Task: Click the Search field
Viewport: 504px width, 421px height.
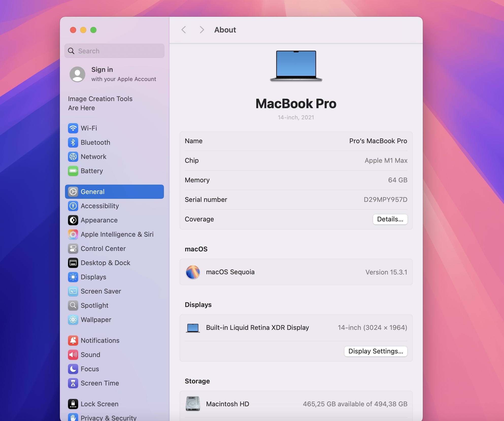Action: coord(114,51)
